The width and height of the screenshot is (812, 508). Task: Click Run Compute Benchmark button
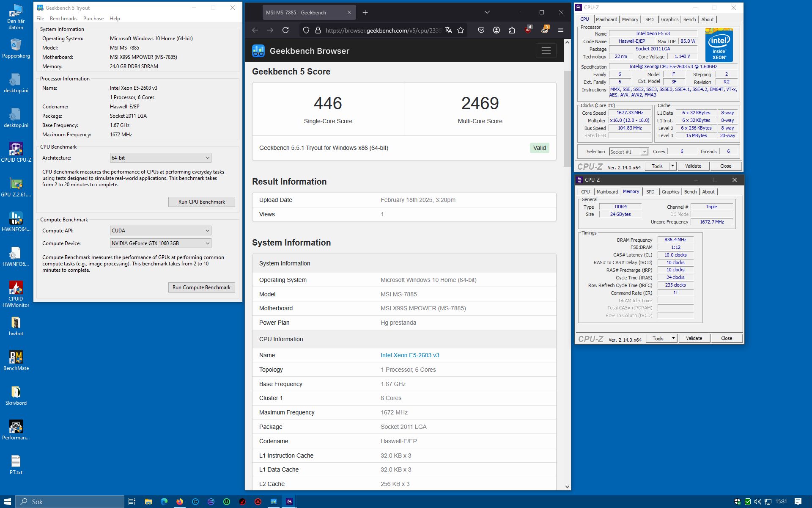point(201,287)
